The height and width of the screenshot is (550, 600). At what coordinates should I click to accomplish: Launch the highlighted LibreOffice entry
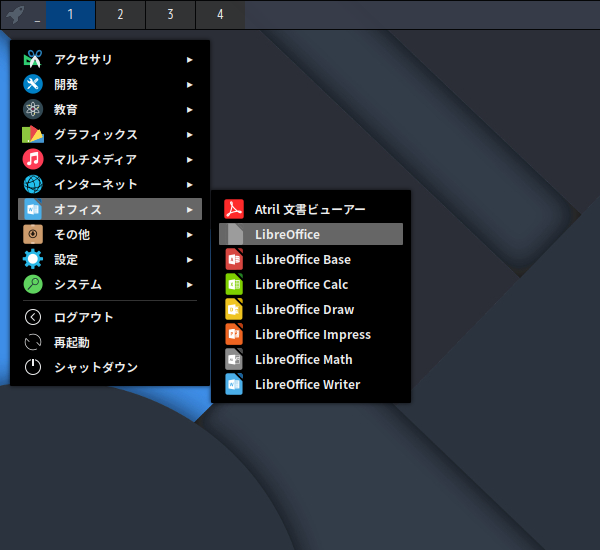pyautogui.click(x=311, y=234)
